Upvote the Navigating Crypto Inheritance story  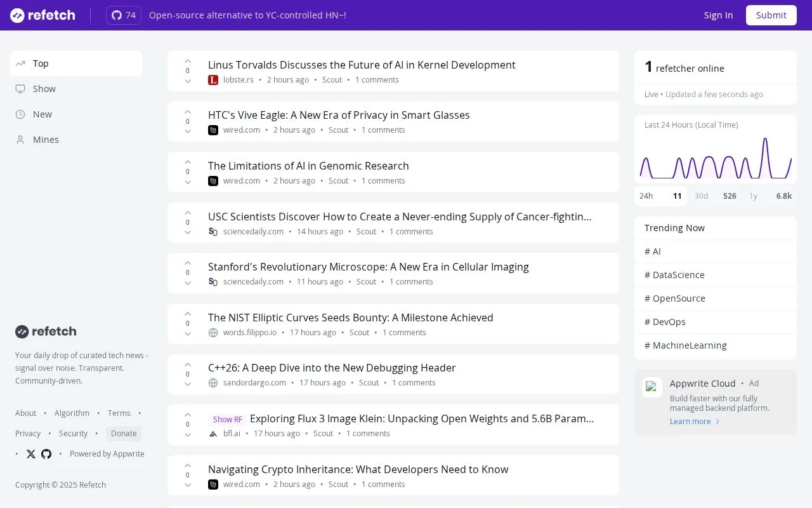tap(188, 465)
